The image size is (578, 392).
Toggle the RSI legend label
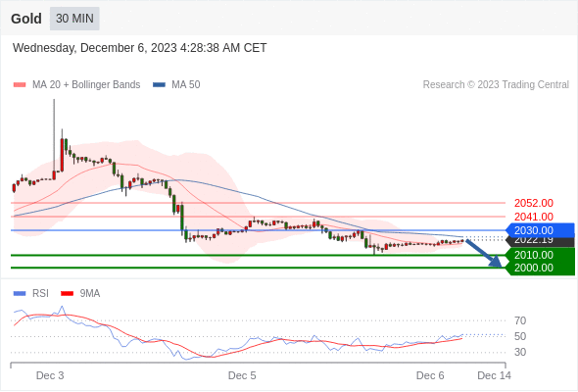40,294
